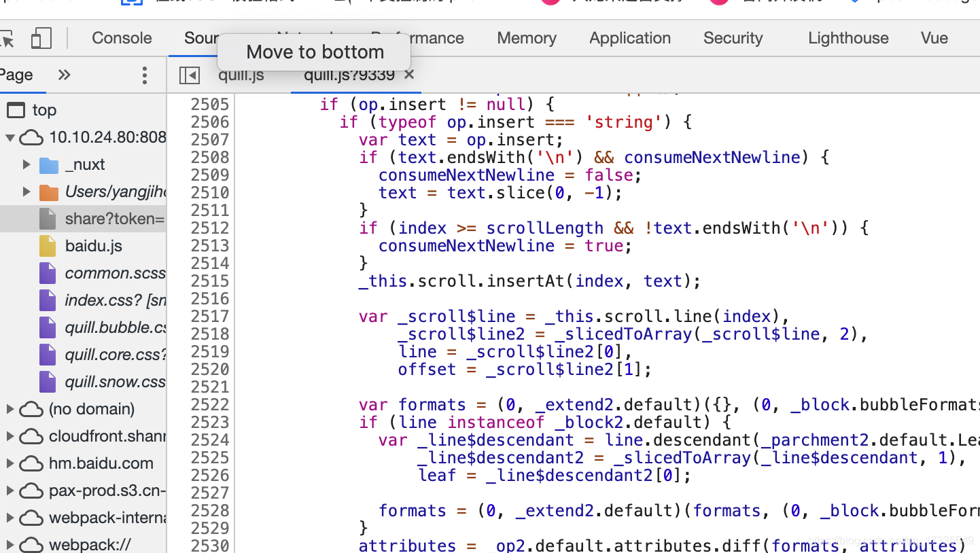Expand the Users/yangjih folder

[x=27, y=192]
